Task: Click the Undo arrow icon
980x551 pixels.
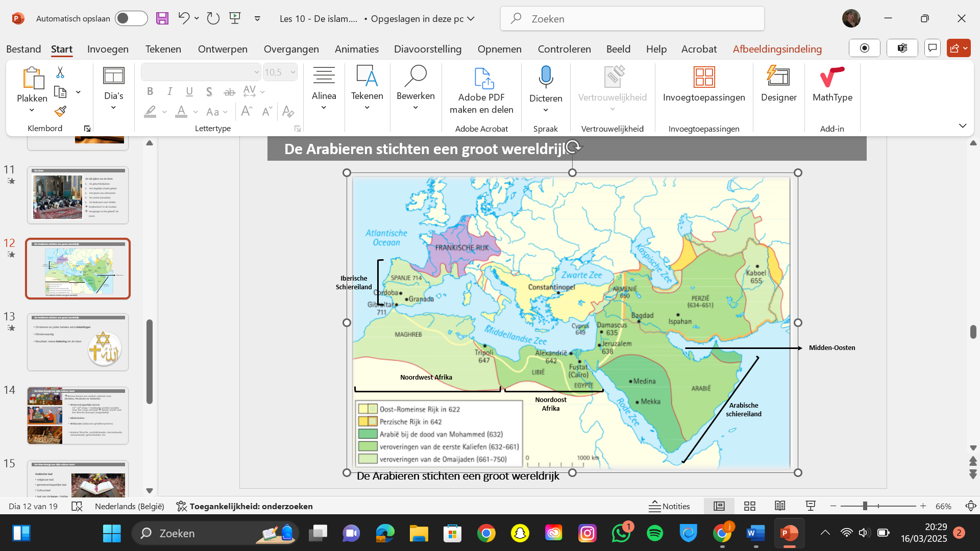Action: click(183, 19)
